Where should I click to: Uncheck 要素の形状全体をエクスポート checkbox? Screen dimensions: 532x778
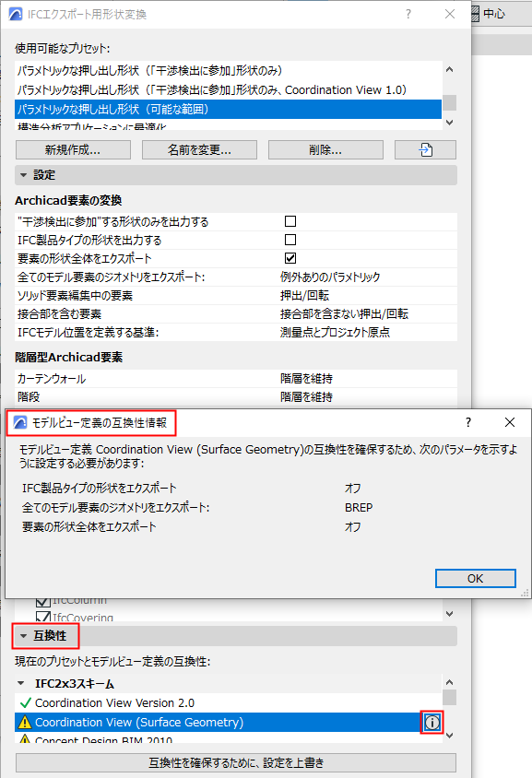tap(290, 258)
